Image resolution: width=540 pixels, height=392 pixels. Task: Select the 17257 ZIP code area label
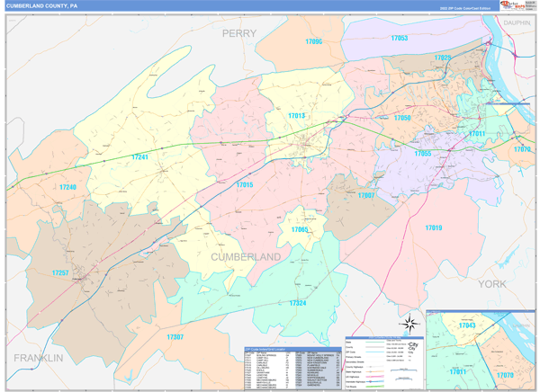coord(59,272)
